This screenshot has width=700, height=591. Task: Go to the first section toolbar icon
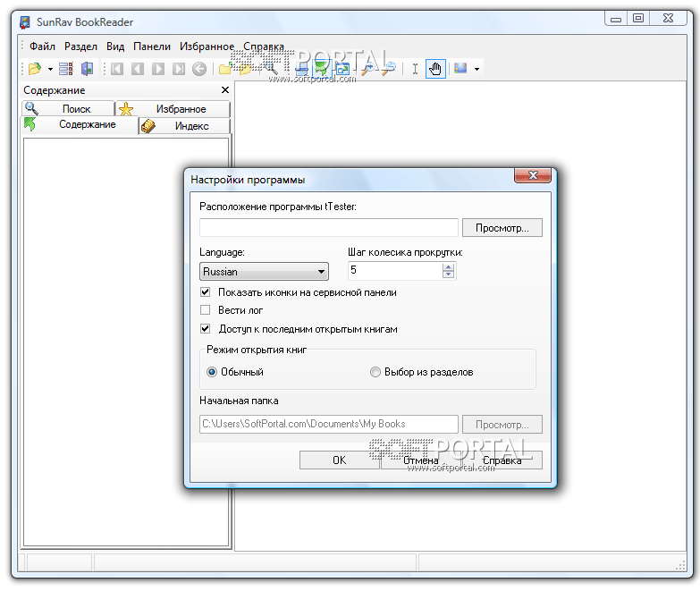[x=117, y=69]
